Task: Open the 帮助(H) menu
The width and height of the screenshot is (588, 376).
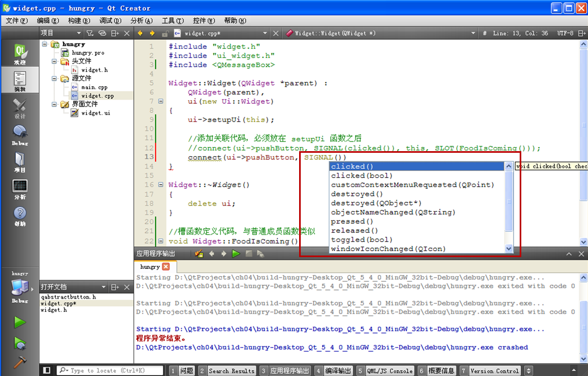Action: coord(235,20)
